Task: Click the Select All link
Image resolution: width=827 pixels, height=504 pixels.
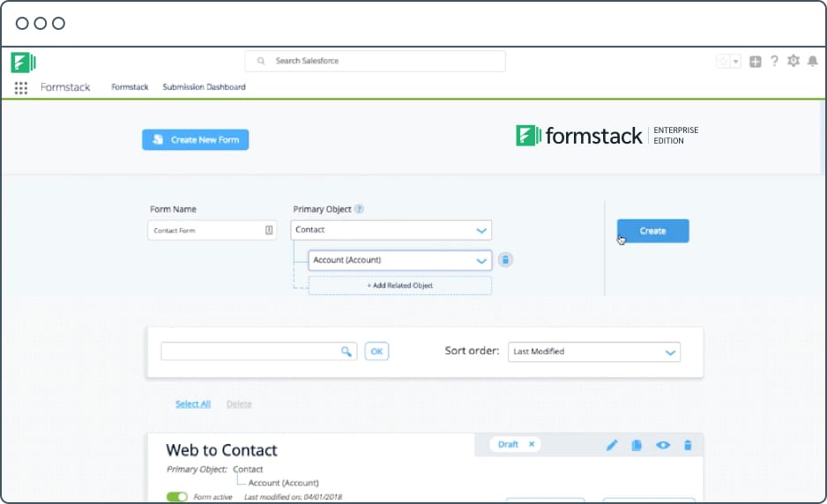Action: pos(193,404)
